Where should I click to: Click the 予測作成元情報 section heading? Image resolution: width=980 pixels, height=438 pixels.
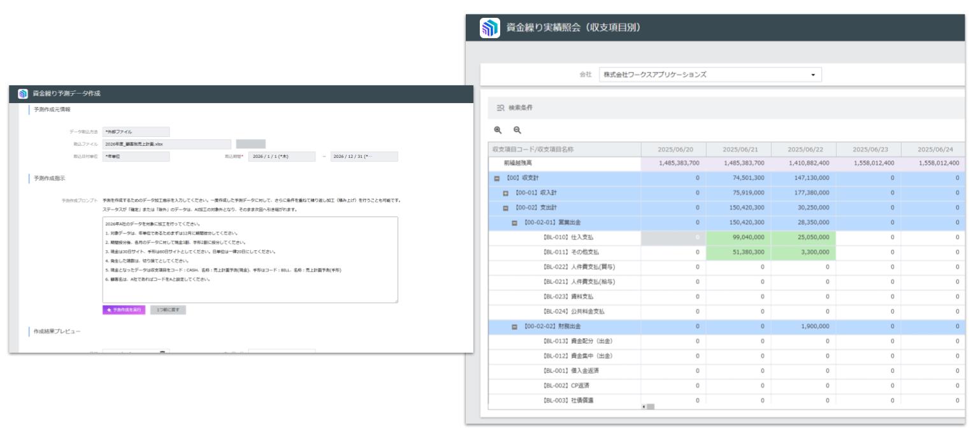(52, 109)
